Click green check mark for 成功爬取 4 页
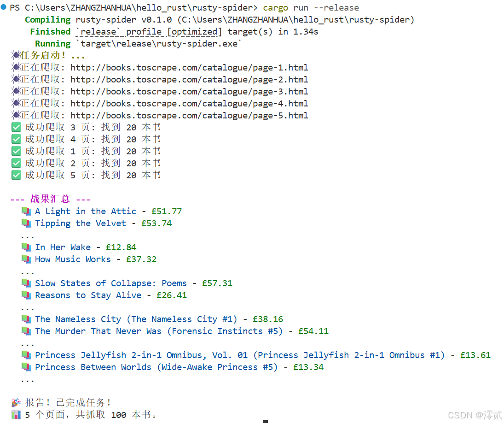This screenshot has height=423, width=504. 16,139
